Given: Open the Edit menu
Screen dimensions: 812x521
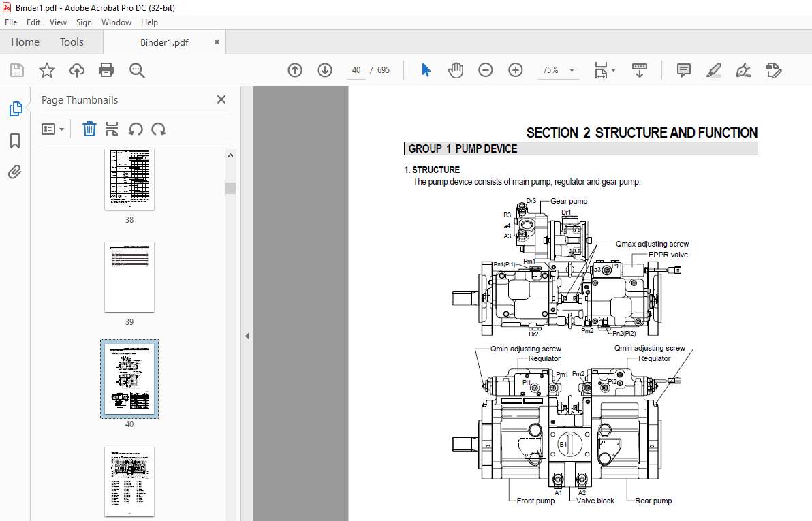Looking at the screenshot, I should tap(33, 22).
